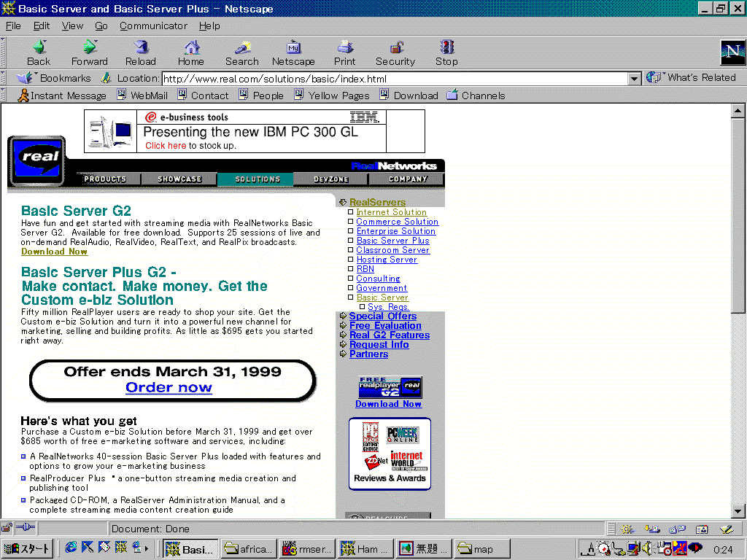The image size is (747, 560).
Task: Follow the Order now link
Action: 169,387
